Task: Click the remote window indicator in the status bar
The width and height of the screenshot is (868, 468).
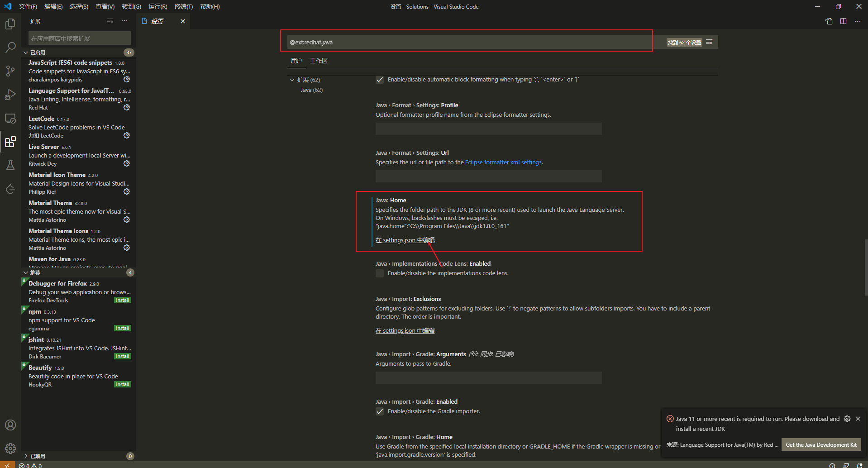Action: point(7,465)
